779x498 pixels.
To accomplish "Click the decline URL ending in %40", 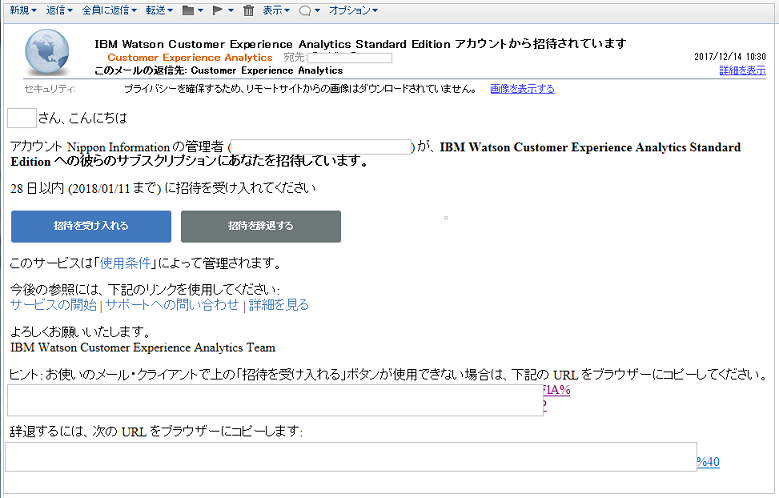I will point(708,462).
